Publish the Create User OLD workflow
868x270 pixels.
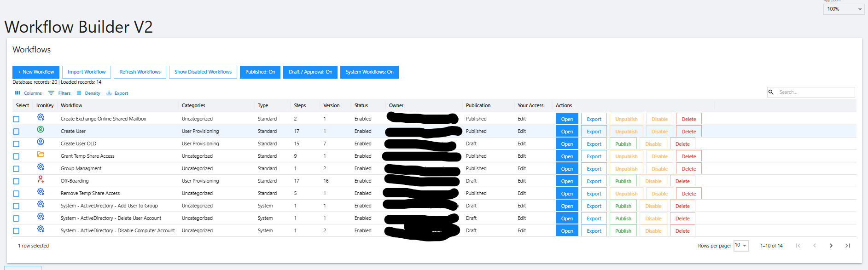click(x=623, y=144)
